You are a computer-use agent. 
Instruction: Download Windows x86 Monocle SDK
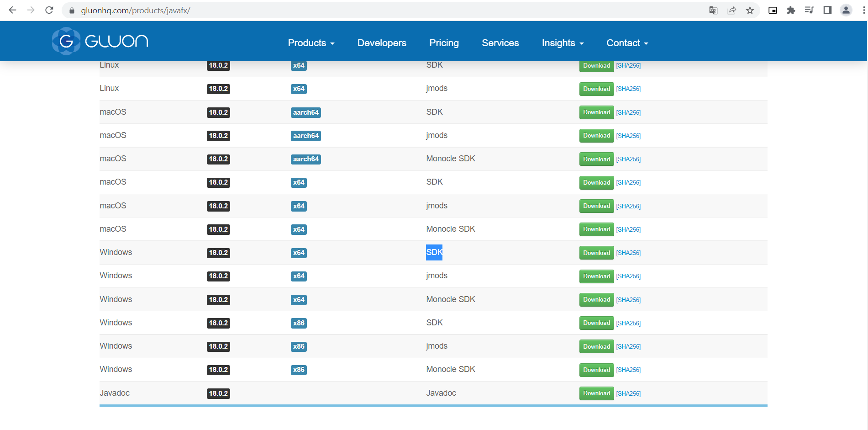[596, 370]
